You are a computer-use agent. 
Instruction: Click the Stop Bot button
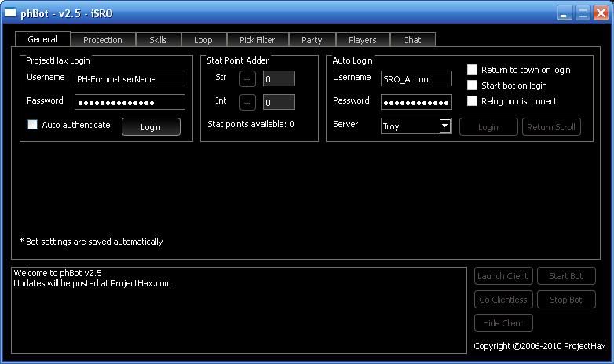tap(566, 300)
